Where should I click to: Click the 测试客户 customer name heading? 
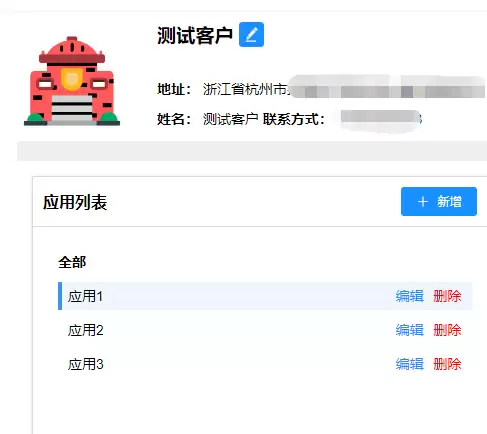click(195, 35)
